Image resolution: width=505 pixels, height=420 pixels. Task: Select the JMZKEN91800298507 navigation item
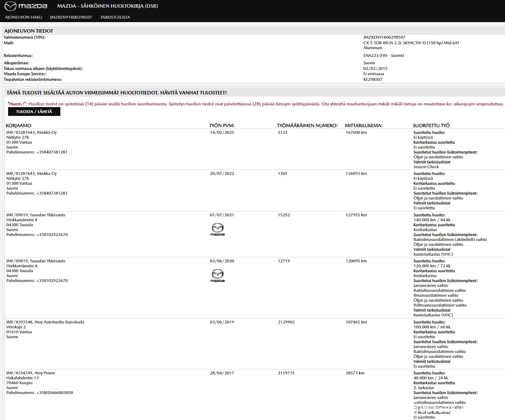[x=71, y=17]
